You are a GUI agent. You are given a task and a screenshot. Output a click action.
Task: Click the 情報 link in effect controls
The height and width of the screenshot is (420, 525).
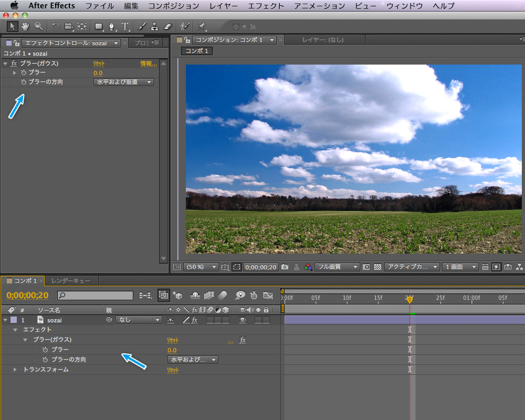148,64
